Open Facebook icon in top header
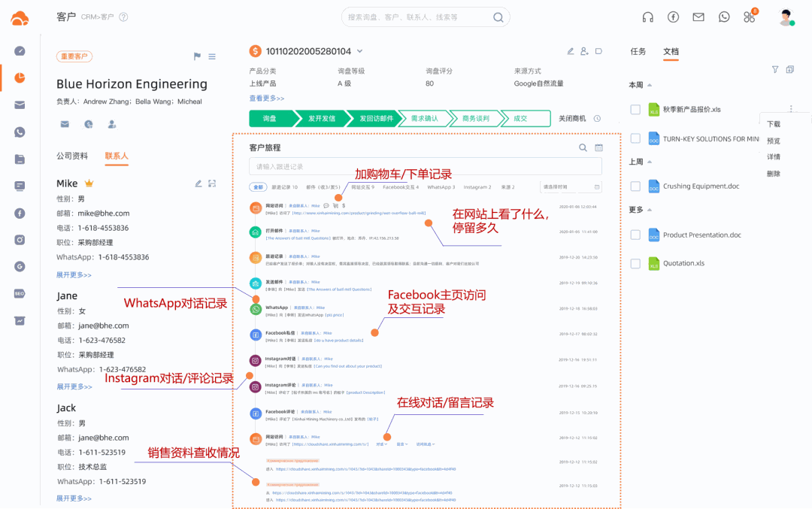 pos(673,17)
